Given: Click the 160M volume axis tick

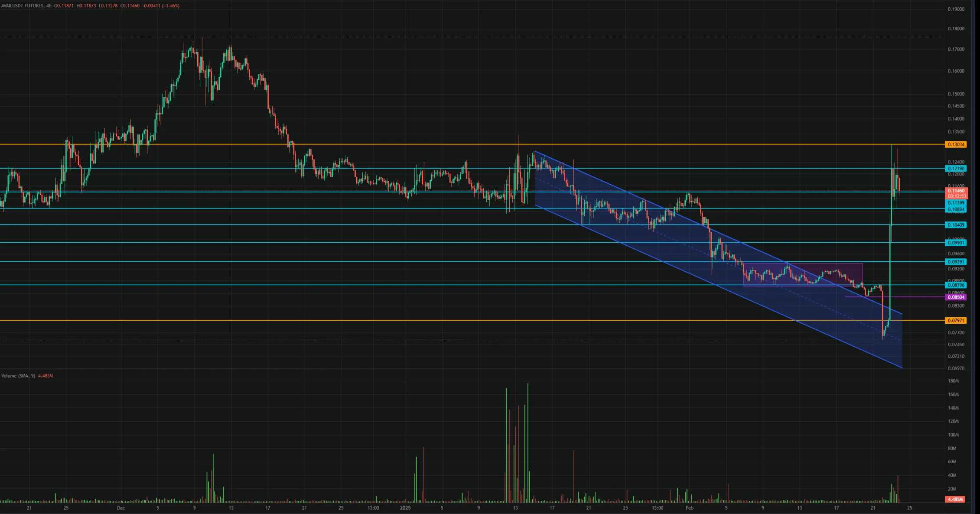Looking at the screenshot, I should pyautogui.click(x=953, y=395).
